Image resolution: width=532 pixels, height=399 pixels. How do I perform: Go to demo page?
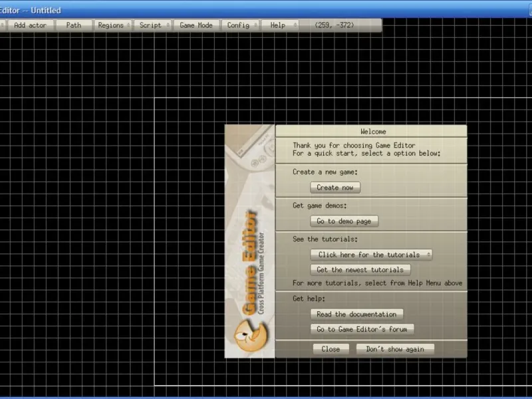coord(344,221)
